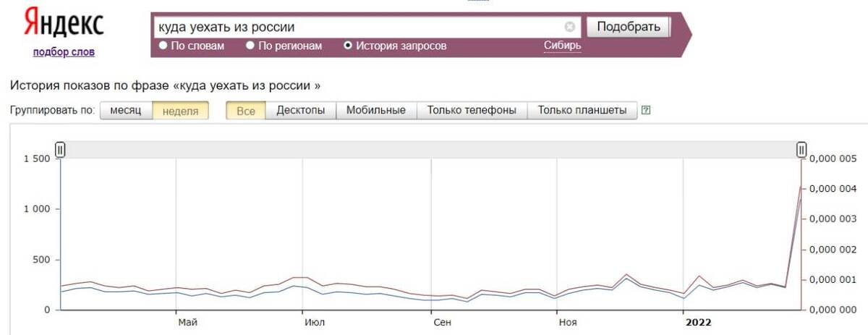Click the gray range bar above the chart

431,149
